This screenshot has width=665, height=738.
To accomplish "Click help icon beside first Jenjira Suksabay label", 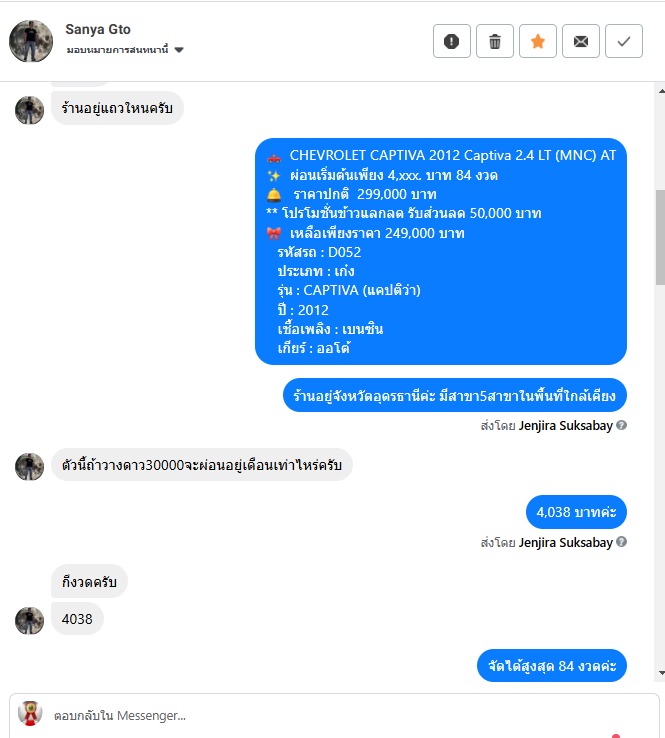I will (621, 425).
